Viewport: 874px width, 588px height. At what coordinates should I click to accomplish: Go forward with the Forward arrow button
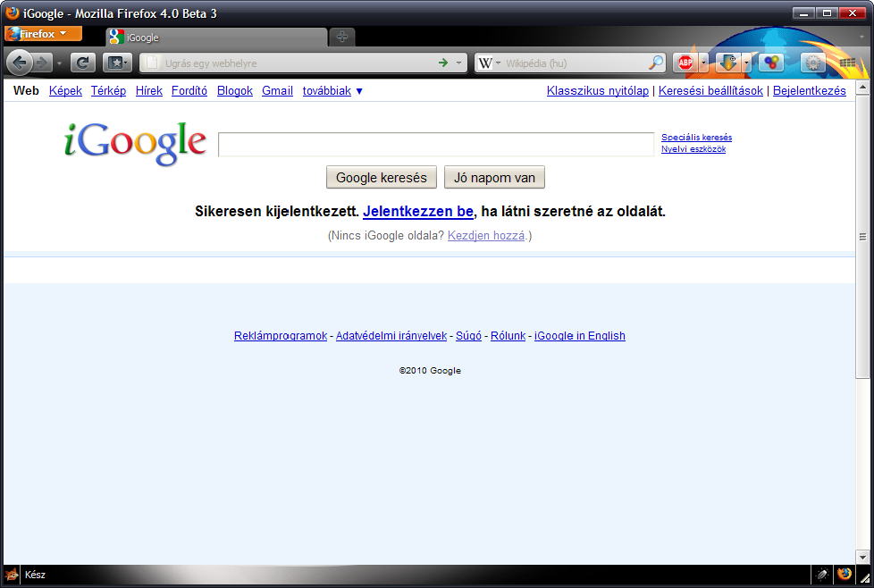[x=42, y=63]
